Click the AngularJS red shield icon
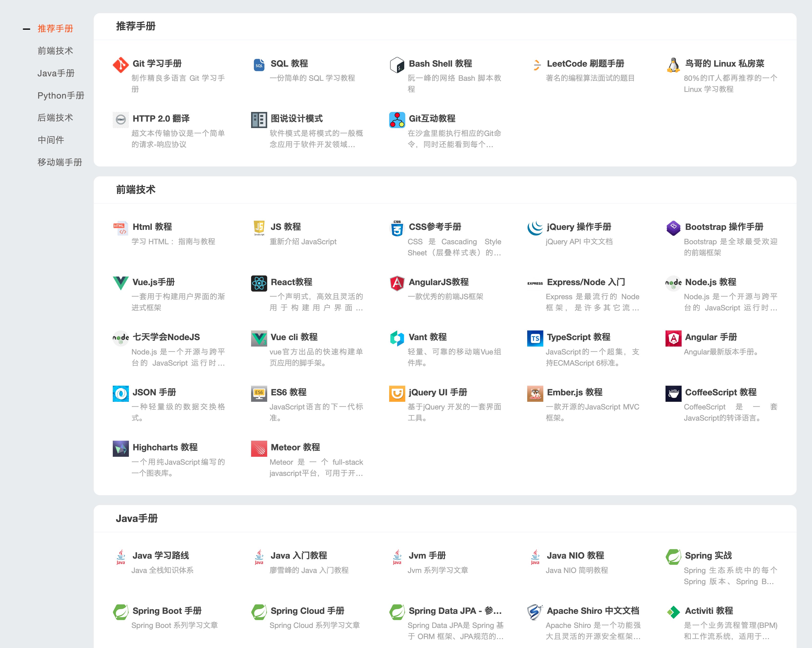 click(x=397, y=283)
